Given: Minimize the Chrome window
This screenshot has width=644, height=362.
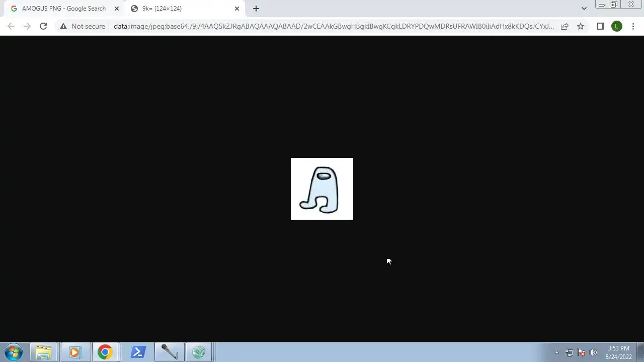Looking at the screenshot, I should pos(602,5).
